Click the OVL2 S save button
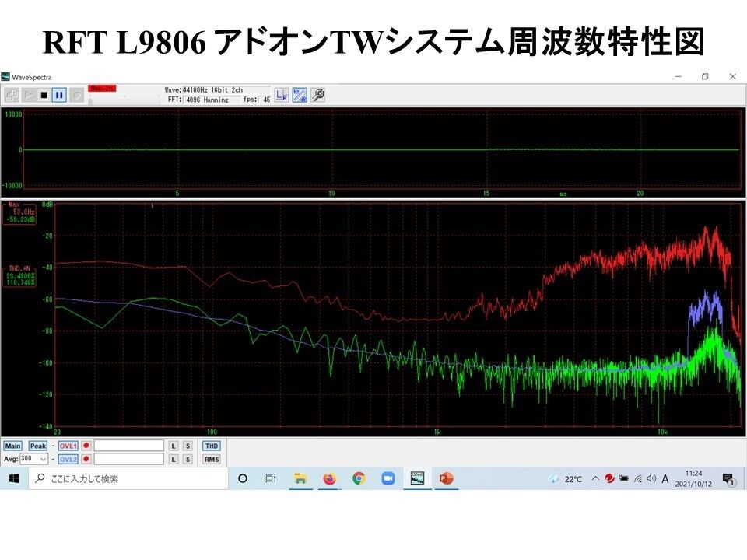747x560 pixels. [x=188, y=460]
